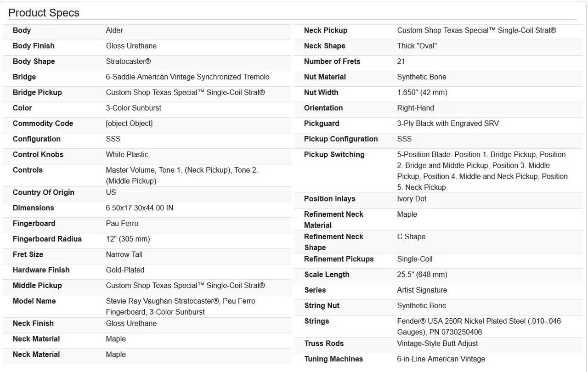Viewport: 588px width, 372px height.
Task: Select the Body Finish label
Action: point(34,46)
